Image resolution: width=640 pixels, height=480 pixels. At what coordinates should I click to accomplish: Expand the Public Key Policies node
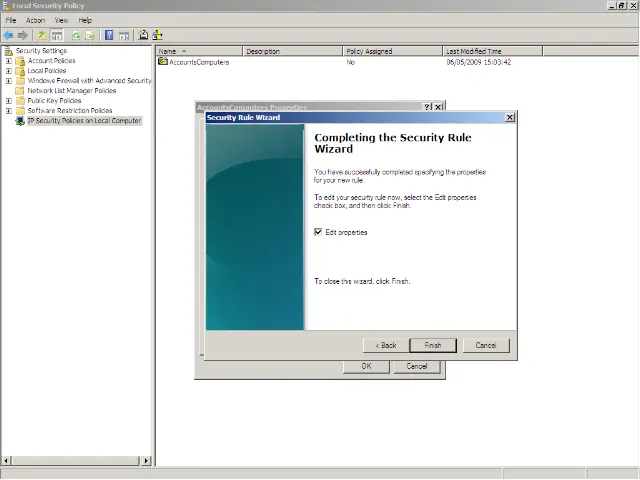coord(9,101)
